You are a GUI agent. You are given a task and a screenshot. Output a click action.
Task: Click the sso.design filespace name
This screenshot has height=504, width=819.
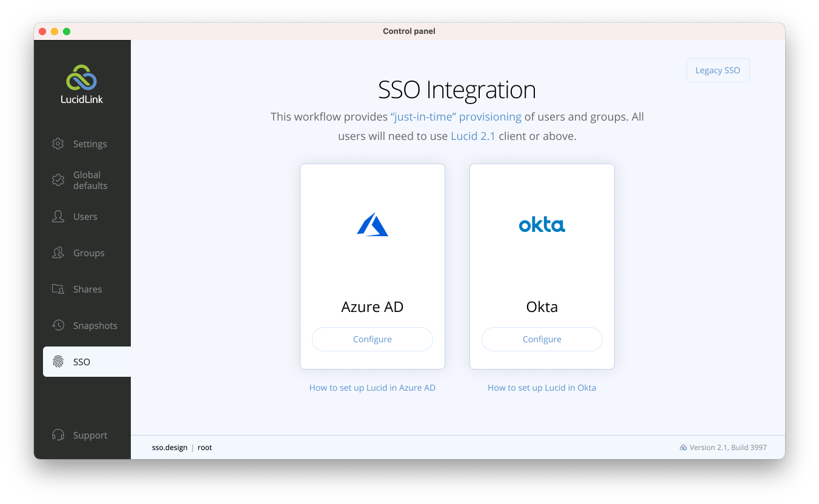[x=170, y=448]
